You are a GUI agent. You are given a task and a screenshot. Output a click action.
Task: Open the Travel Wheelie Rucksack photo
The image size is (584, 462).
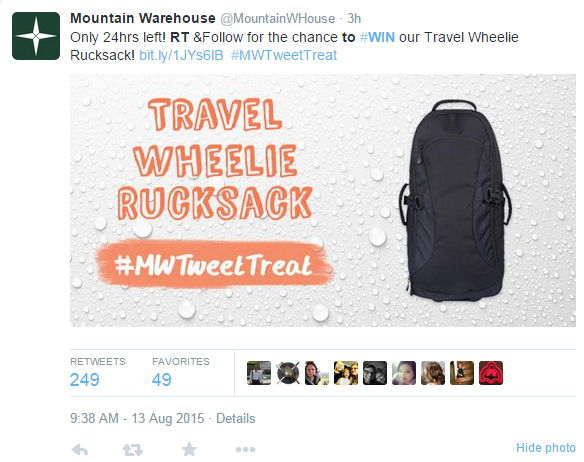click(x=323, y=200)
